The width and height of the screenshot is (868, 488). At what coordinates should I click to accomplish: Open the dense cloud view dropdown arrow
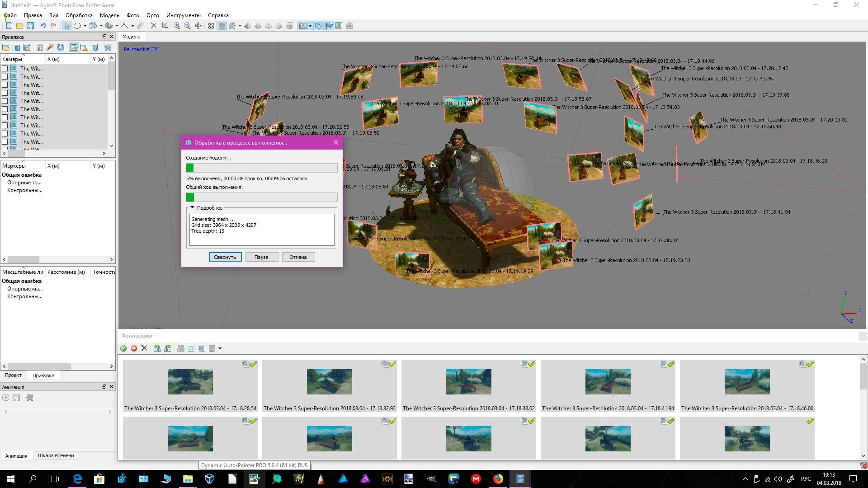point(240,26)
